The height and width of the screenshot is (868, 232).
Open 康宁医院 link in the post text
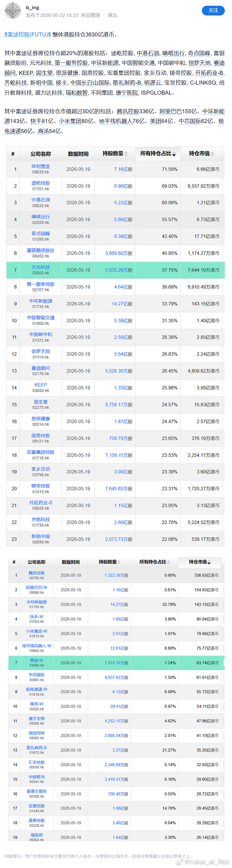point(127,92)
